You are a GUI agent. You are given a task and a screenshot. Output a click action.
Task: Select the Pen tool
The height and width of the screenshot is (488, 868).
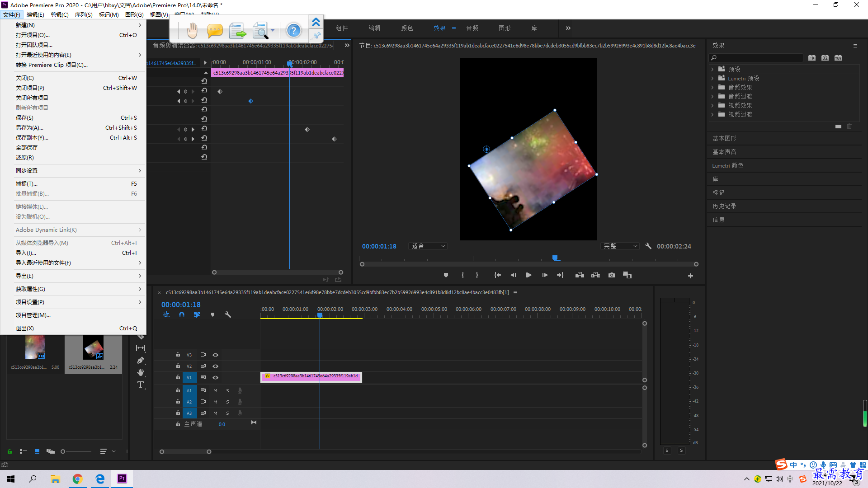(x=141, y=360)
